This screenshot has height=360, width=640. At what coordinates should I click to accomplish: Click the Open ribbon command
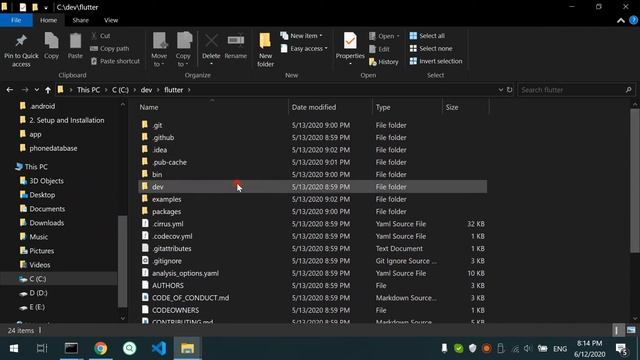pyautogui.click(x=384, y=36)
